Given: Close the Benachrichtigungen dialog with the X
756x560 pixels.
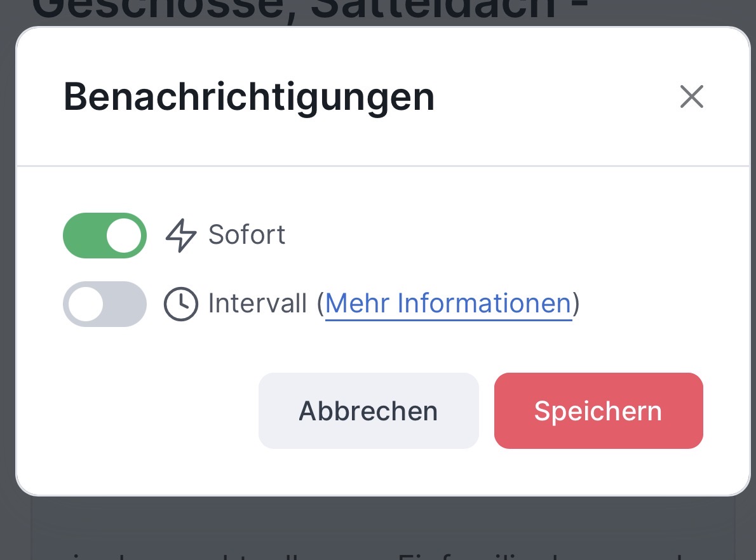Looking at the screenshot, I should [x=691, y=97].
